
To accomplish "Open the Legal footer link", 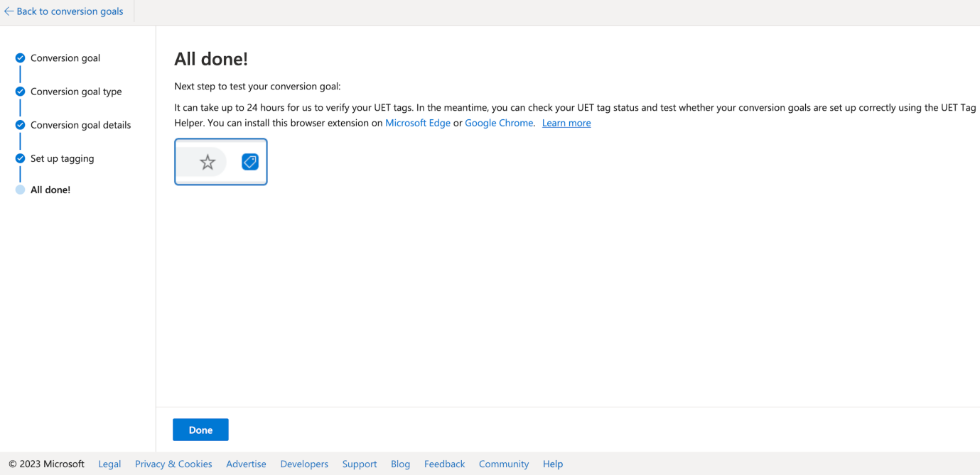I will click(x=109, y=464).
